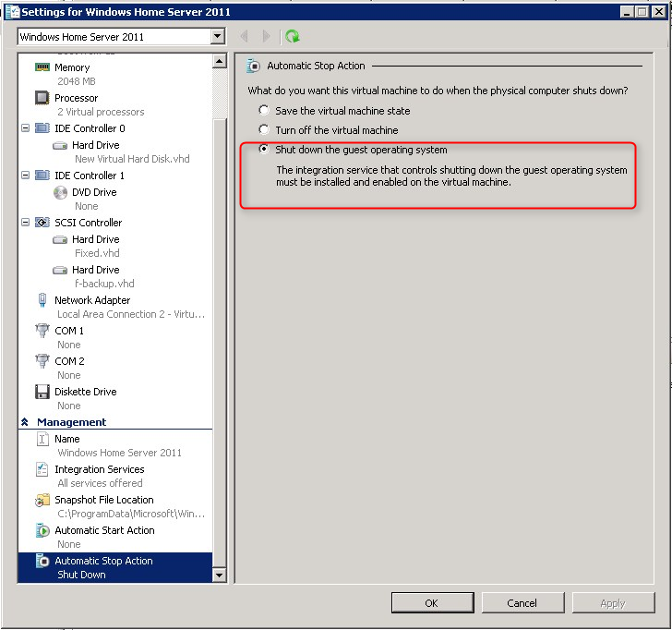This screenshot has height=630, width=672.
Task: Collapse the IDE Controller 0 node
Action: [26, 127]
